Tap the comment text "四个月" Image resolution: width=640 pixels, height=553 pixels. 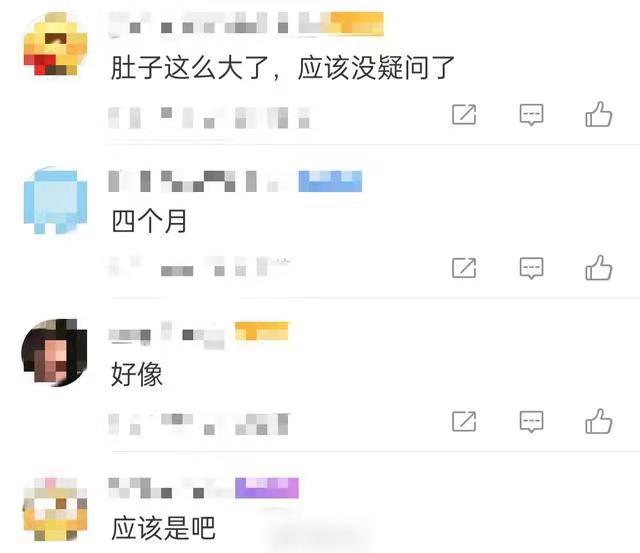coord(149,221)
